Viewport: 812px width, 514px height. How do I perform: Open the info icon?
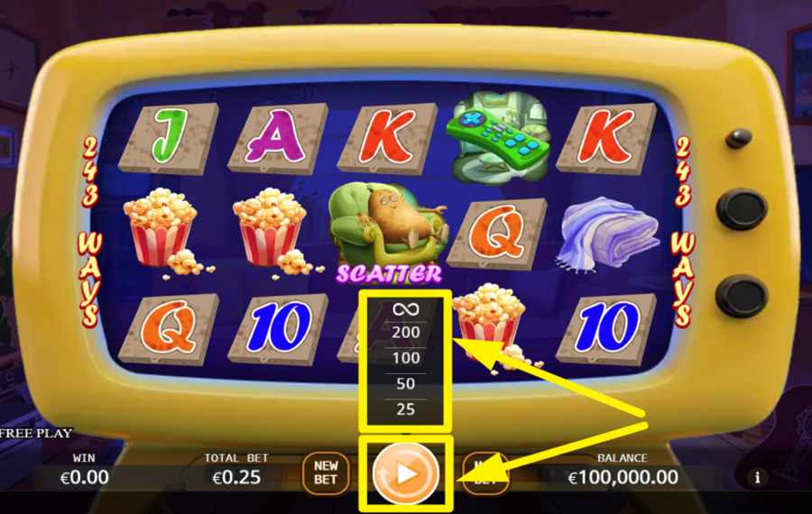pyautogui.click(x=757, y=477)
